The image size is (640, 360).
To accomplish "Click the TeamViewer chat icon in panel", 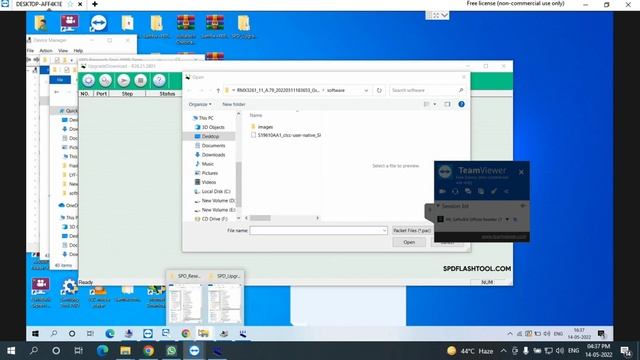I will point(468,191).
